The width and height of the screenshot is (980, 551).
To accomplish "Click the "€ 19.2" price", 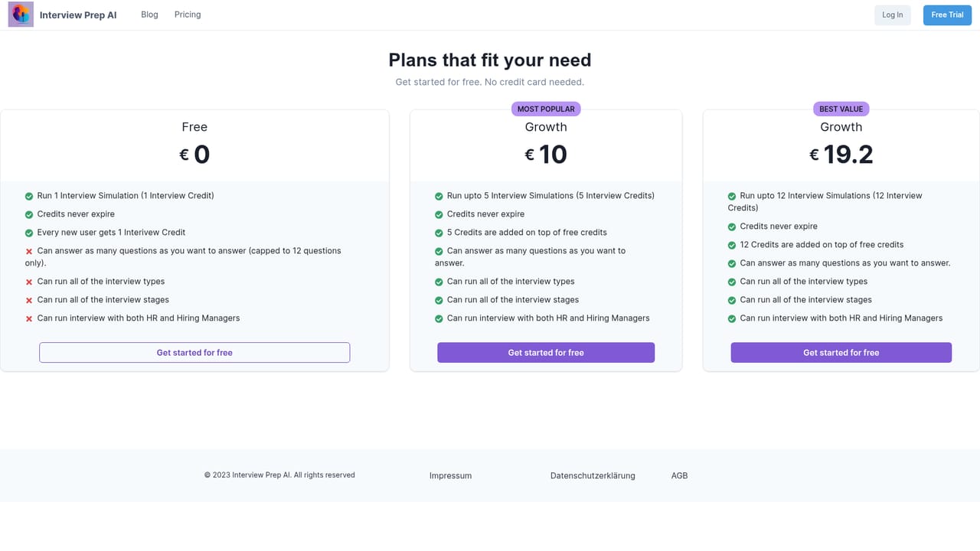I will coord(841,155).
